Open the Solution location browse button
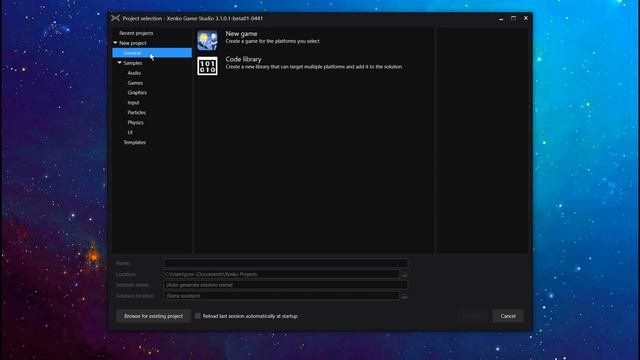Image resolution: width=640 pixels, height=360 pixels. coord(404,296)
